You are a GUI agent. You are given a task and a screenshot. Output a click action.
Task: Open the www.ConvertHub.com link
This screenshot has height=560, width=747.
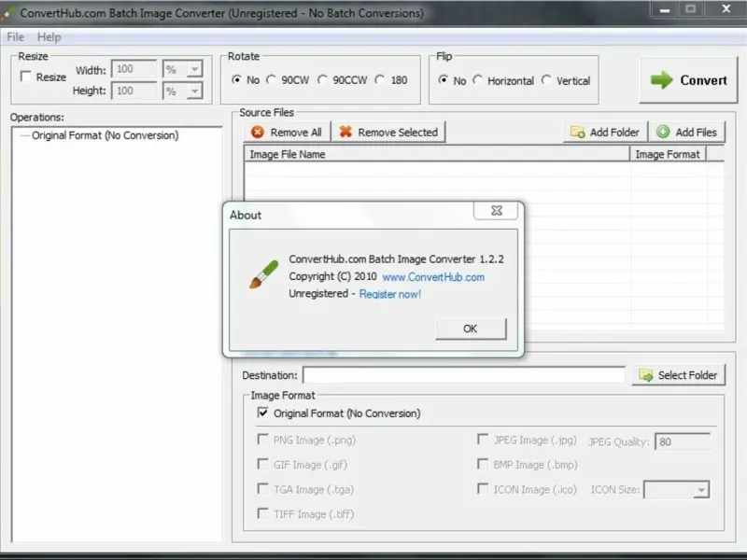point(433,277)
